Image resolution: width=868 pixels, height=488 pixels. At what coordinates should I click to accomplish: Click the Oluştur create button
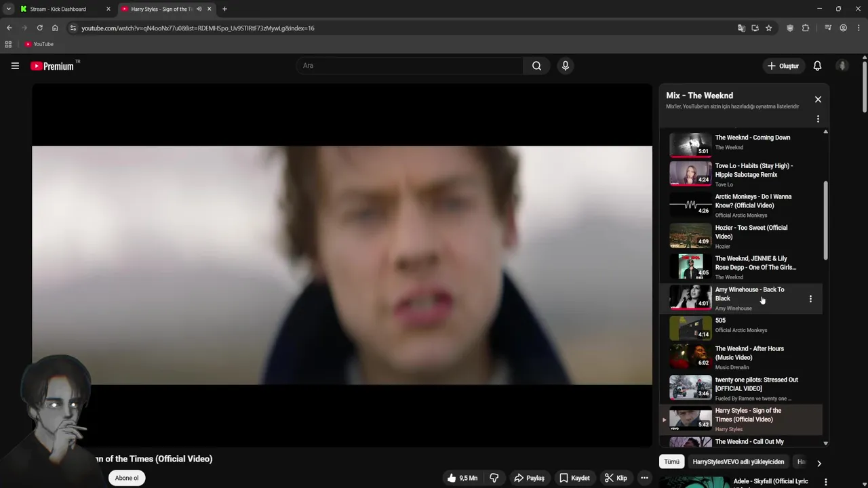click(x=783, y=66)
